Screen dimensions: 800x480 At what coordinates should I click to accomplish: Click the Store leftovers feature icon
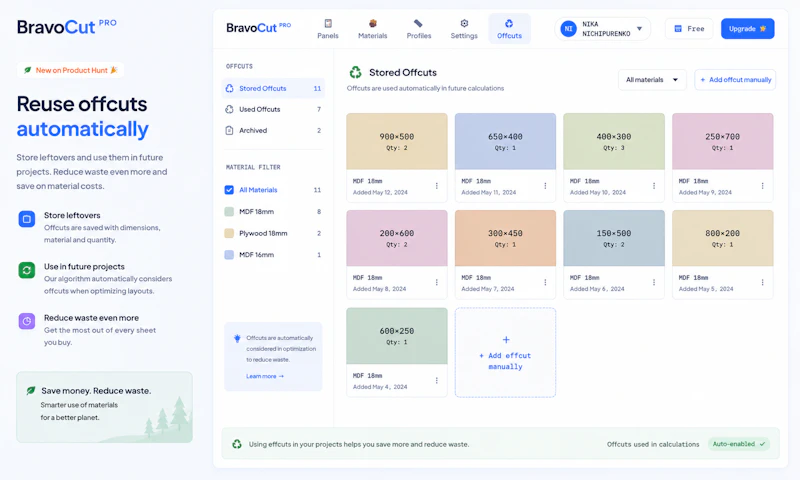tap(27, 219)
